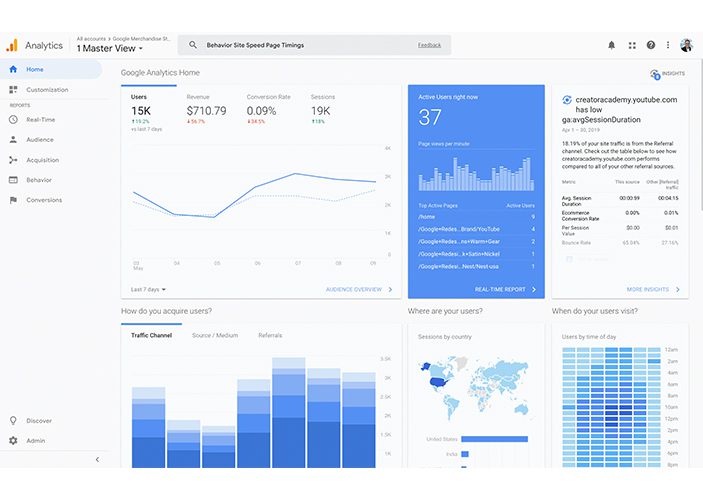Viewport: 703px width, 500px height.
Task: Click the page vertical scrollbar
Action: pyautogui.click(x=700, y=135)
